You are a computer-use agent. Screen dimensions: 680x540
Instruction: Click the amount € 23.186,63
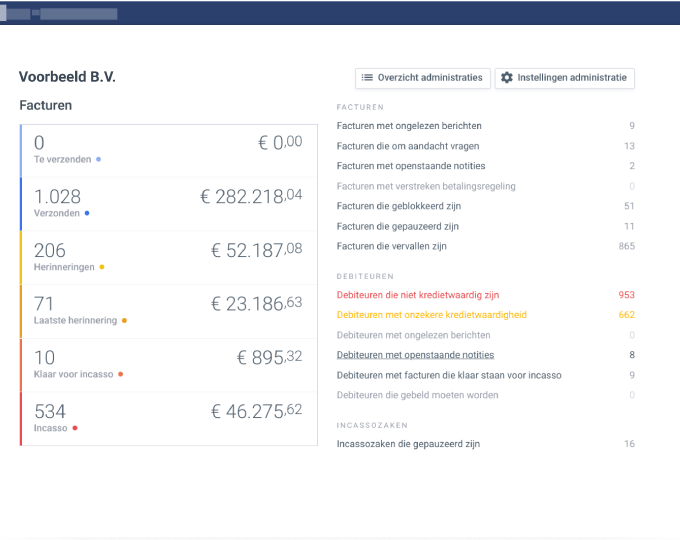[257, 303]
